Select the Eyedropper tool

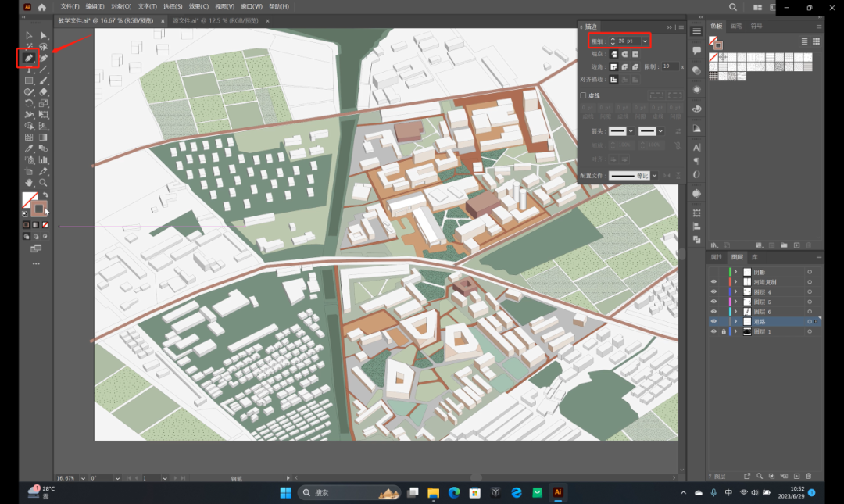pyautogui.click(x=29, y=148)
